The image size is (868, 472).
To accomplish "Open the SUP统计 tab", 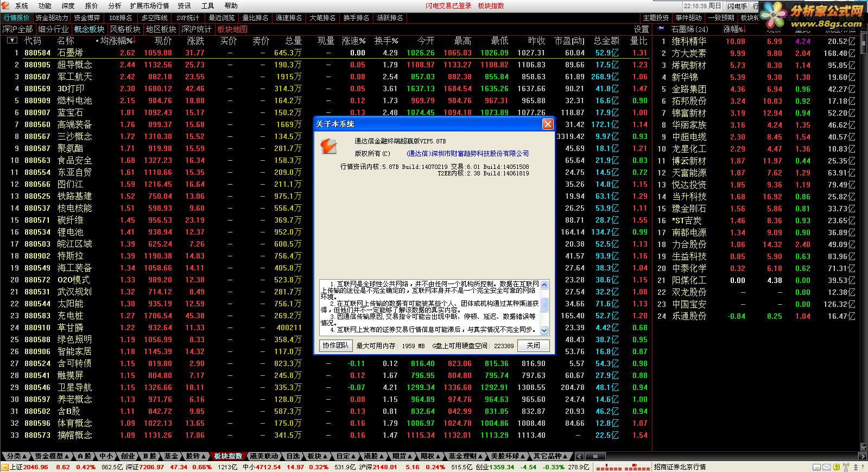I will (188, 18).
